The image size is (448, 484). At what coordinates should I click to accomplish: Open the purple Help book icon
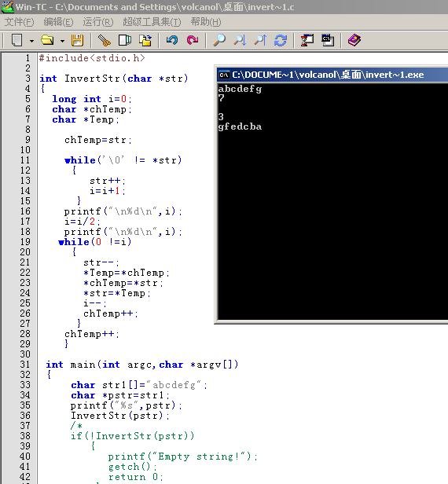(354, 40)
